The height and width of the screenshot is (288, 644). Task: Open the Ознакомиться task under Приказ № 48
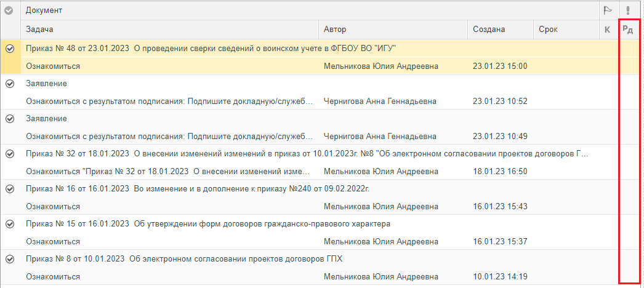53,66
